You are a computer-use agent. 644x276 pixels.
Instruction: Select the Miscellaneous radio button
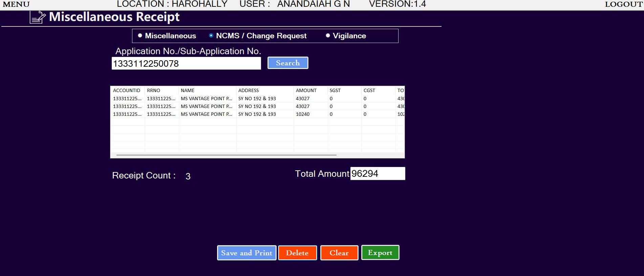tap(140, 36)
